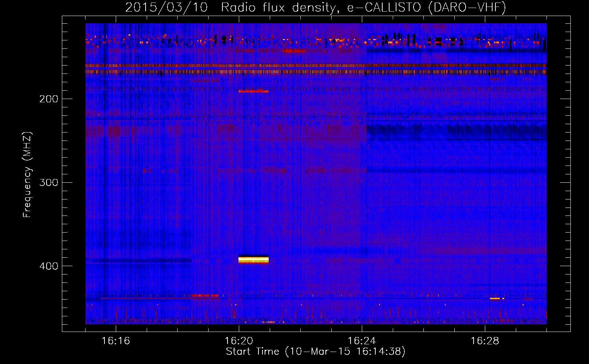Click the "Start Time (10-Mar-15 16:14:38)" label

316,352
